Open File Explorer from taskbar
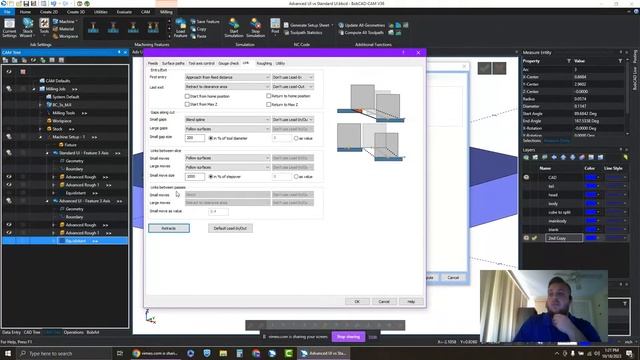 [x=223, y=353]
